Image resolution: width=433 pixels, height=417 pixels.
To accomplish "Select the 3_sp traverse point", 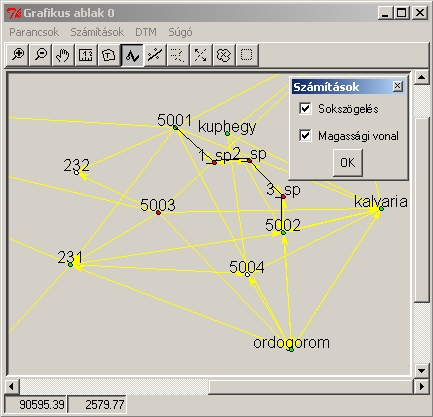I will 283,197.
